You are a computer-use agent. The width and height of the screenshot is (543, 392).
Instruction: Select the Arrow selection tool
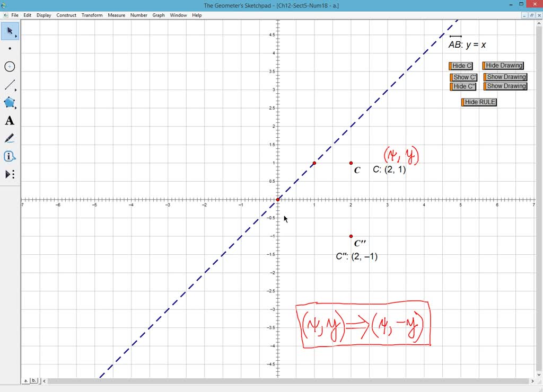pyautogui.click(x=10, y=31)
